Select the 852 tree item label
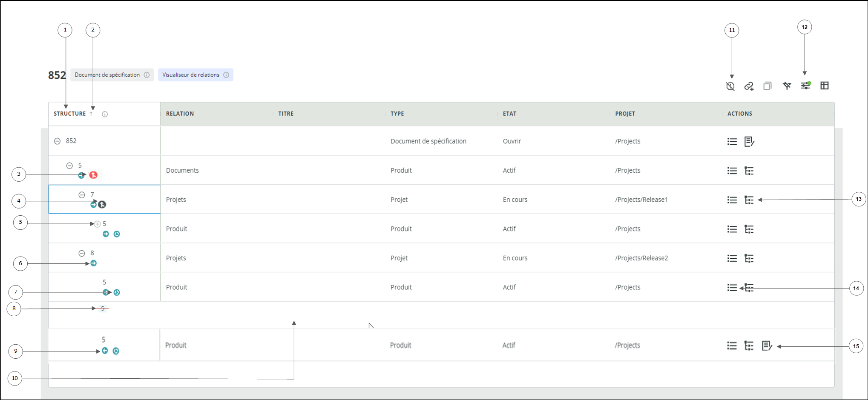 click(x=71, y=141)
